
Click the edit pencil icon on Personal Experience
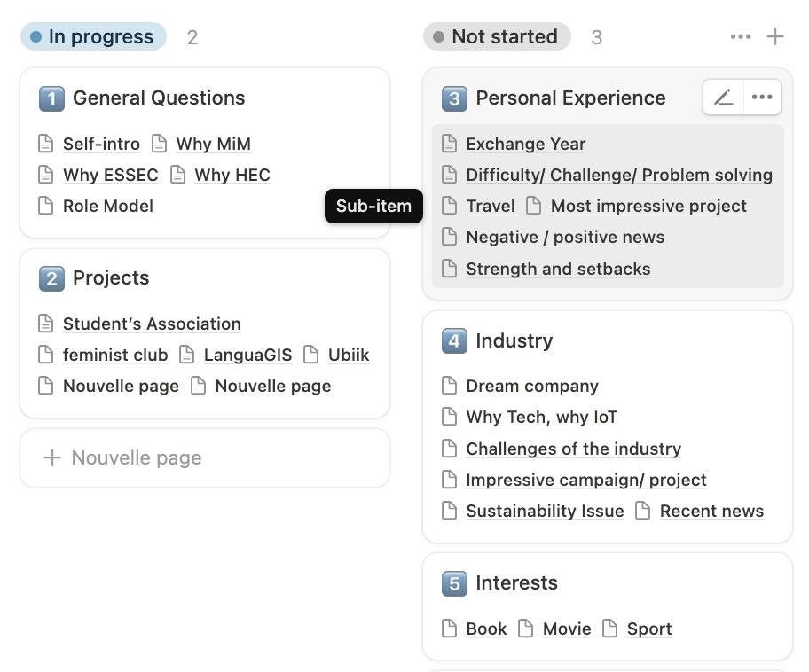pos(724,98)
